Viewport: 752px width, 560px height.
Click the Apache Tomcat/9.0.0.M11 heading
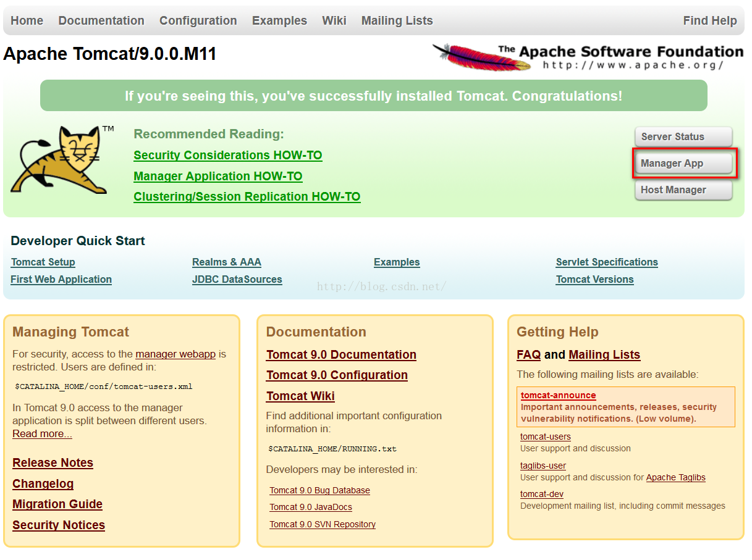pos(110,54)
